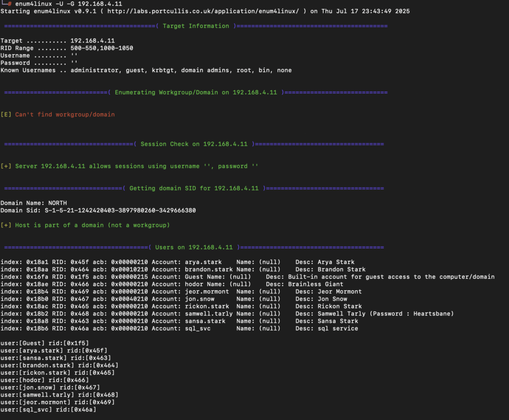The height and width of the screenshot is (420, 509).
Task: Click the 'Domain Name: NORTH' line
Action: pos(33,203)
